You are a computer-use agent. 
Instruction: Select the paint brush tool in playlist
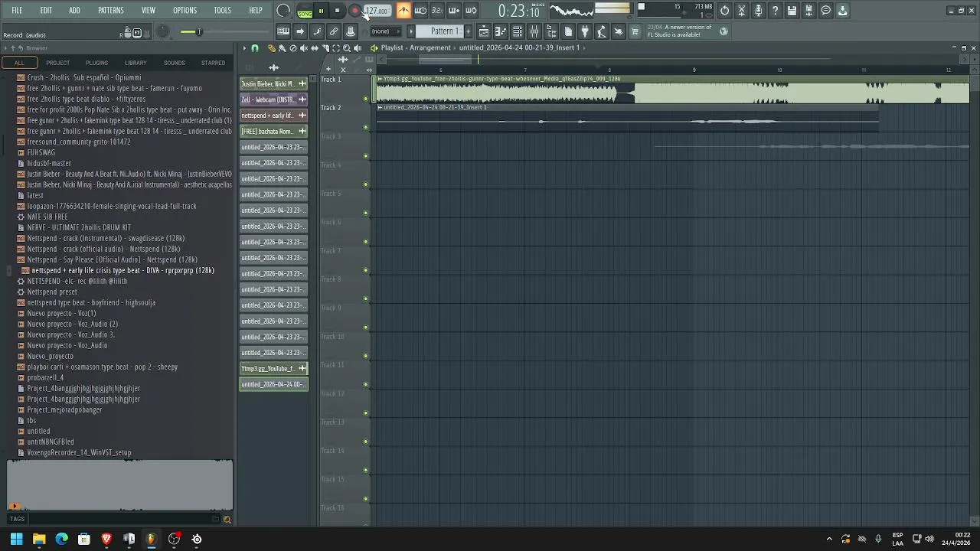(x=282, y=48)
